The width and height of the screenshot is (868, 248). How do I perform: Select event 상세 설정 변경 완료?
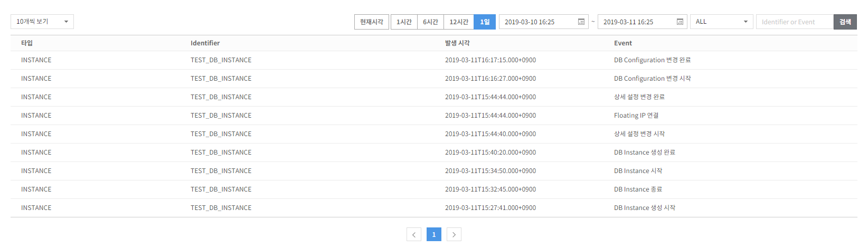click(639, 97)
